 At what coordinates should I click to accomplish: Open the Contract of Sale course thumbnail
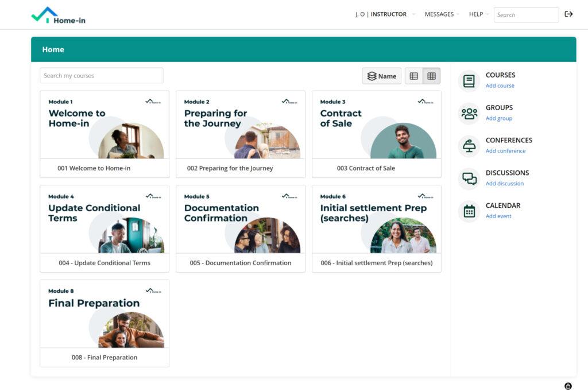tap(376, 125)
